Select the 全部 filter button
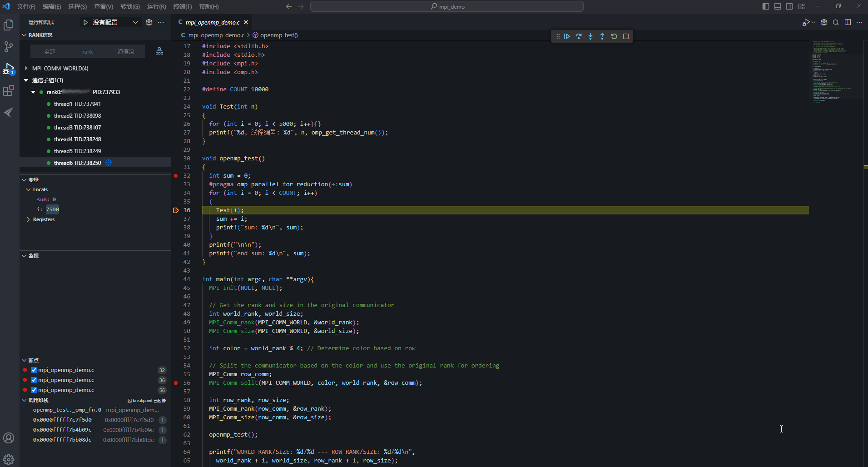 coord(50,52)
